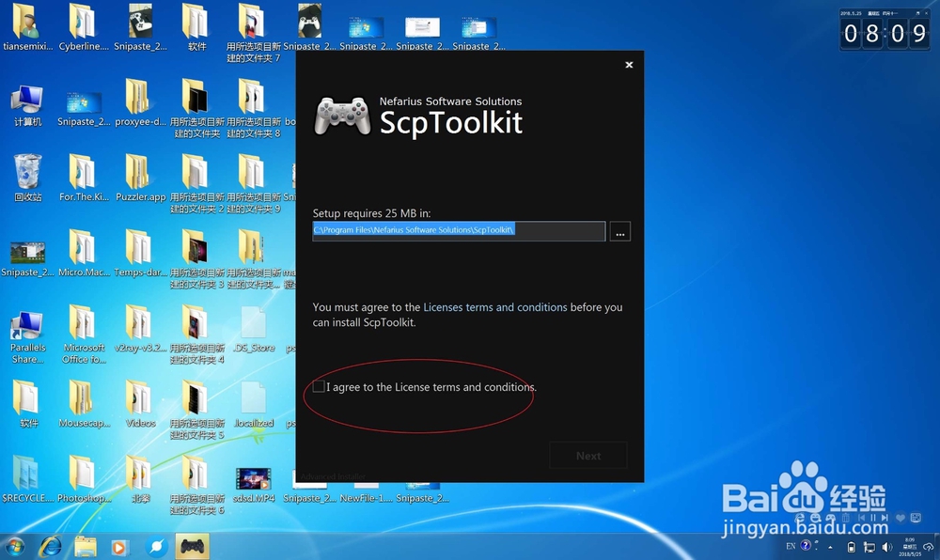This screenshot has height=560, width=940.
Task: Launch Internet Explorer from the taskbar
Action: (x=51, y=547)
